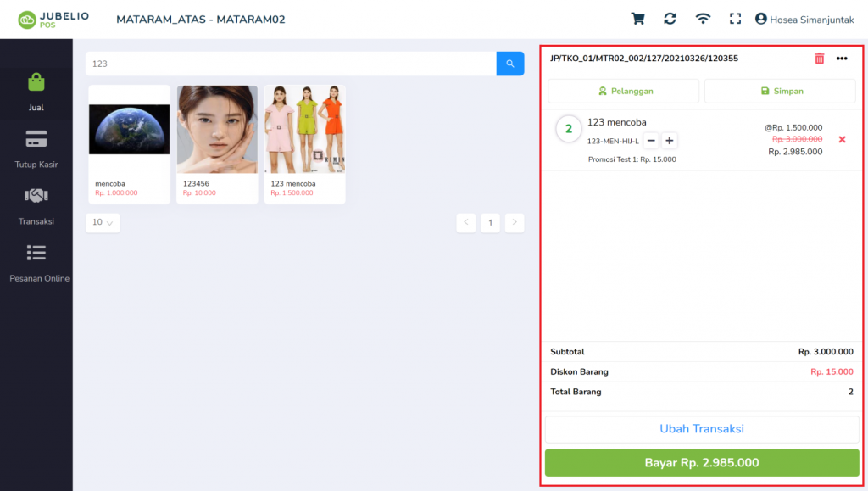This screenshot has width=868, height=491.
Task: Click the Ubah Transaksi button
Action: 702,429
